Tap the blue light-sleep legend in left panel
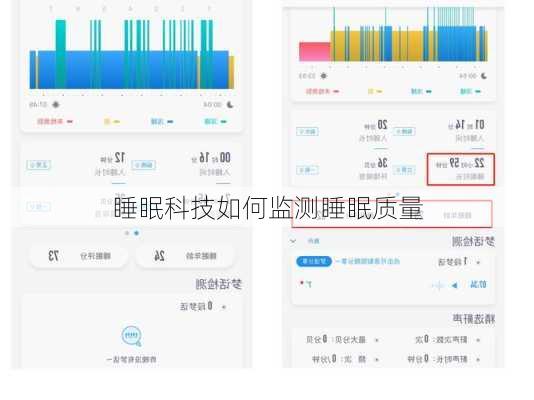 [x=162, y=122]
